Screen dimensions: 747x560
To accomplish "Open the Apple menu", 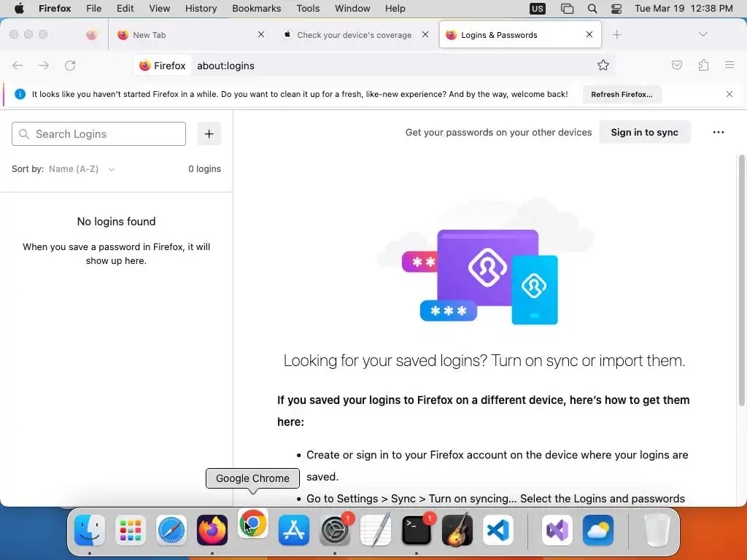I will 19,9.
